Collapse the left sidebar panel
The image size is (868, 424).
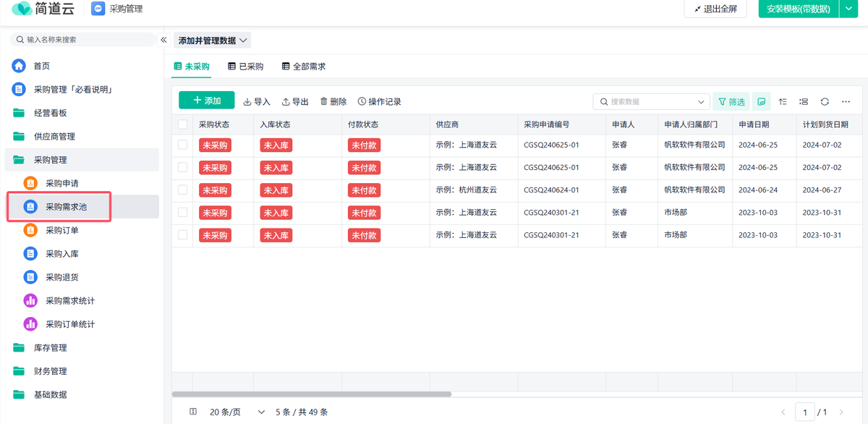(x=163, y=40)
